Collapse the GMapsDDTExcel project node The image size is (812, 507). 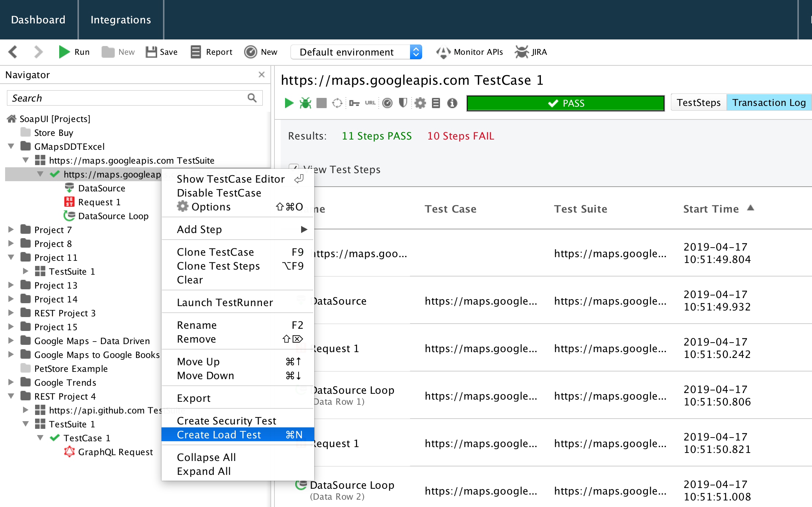pyautogui.click(x=11, y=146)
